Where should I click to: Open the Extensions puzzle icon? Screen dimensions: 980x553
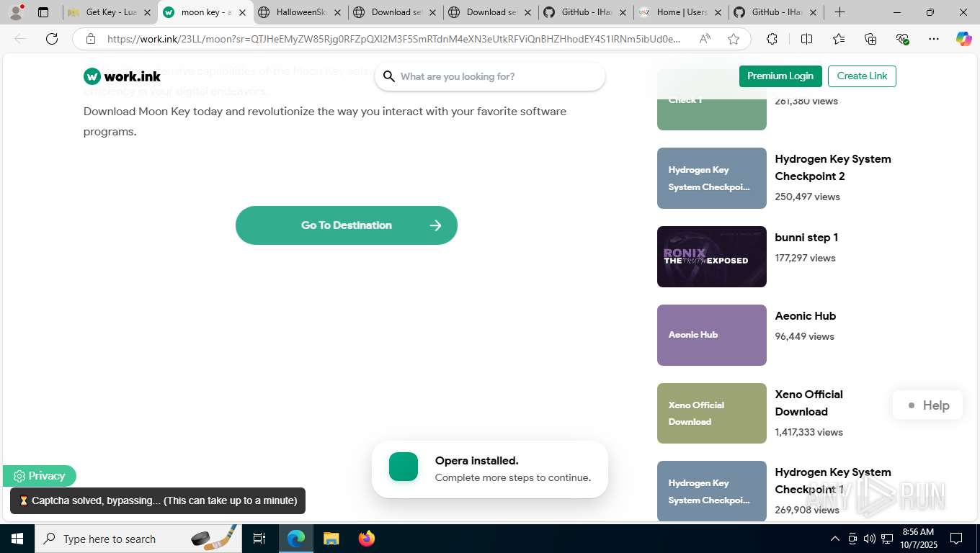tap(772, 39)
